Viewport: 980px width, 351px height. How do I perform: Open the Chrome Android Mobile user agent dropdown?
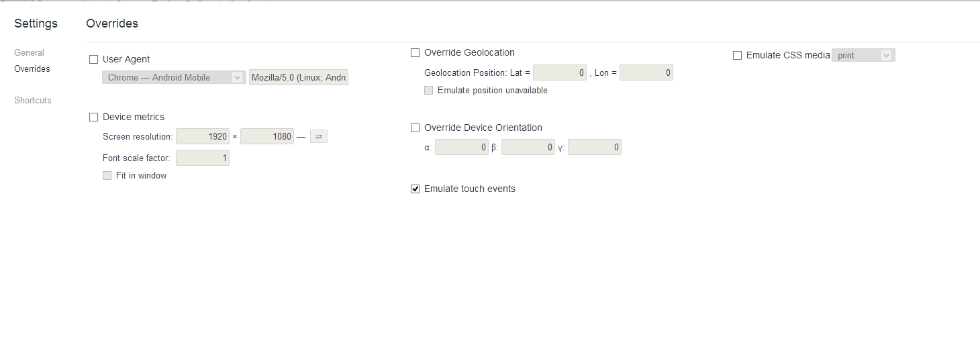tap(173, 78)
